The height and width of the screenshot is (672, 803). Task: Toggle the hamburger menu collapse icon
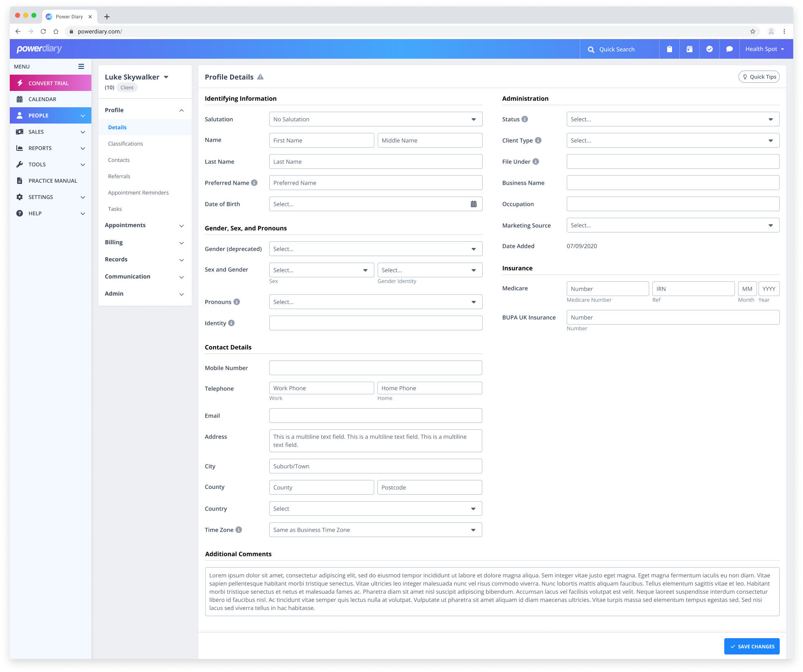click(x=81, y=66)
